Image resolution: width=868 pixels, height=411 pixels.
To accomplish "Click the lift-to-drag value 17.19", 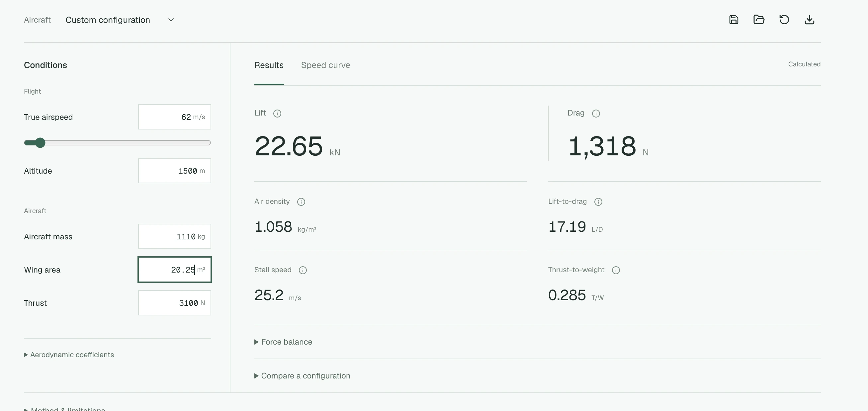I will point(567,227).
